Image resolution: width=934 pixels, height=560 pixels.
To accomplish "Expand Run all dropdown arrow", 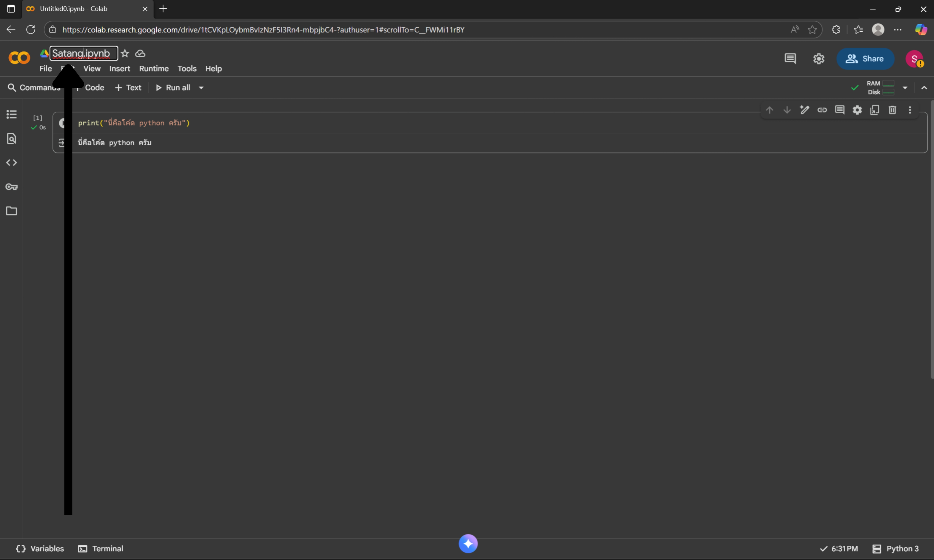I will pos(201,87).
